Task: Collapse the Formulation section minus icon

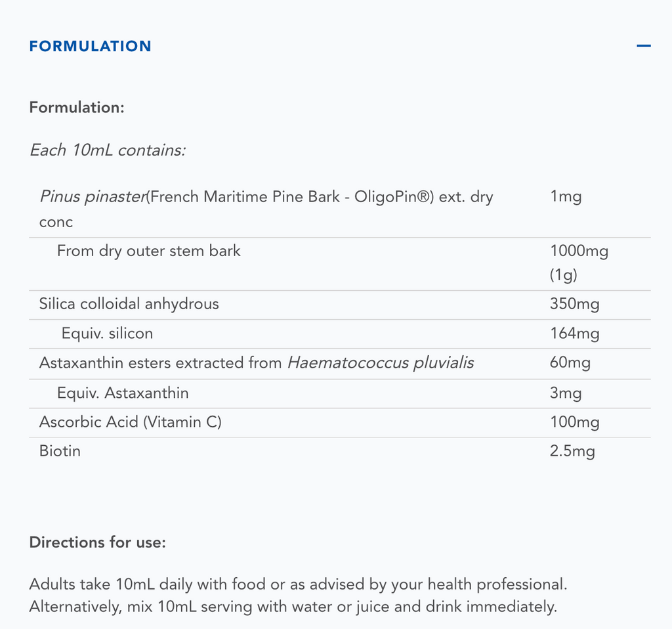Action: click(x=643, y=46)
